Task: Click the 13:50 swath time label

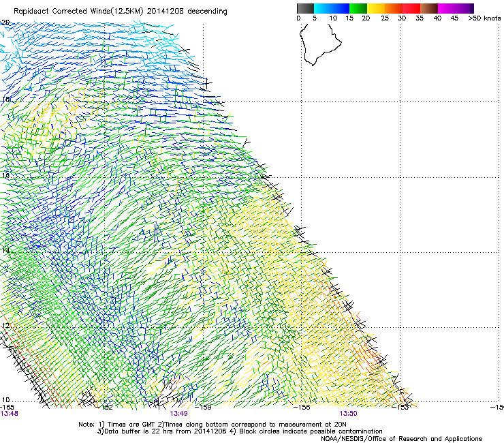Action: pos(349,414)
